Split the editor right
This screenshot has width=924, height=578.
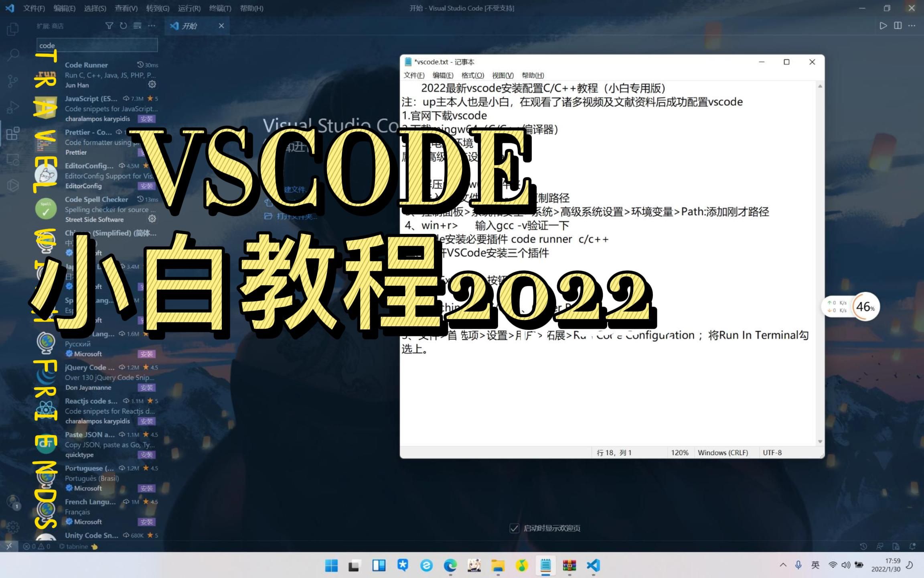point(898,26)
